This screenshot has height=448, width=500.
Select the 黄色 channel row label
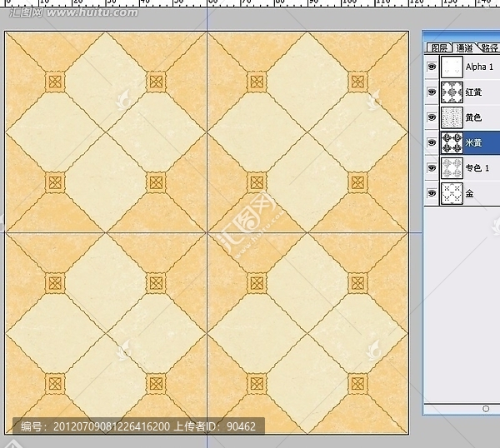coord(473,117)
